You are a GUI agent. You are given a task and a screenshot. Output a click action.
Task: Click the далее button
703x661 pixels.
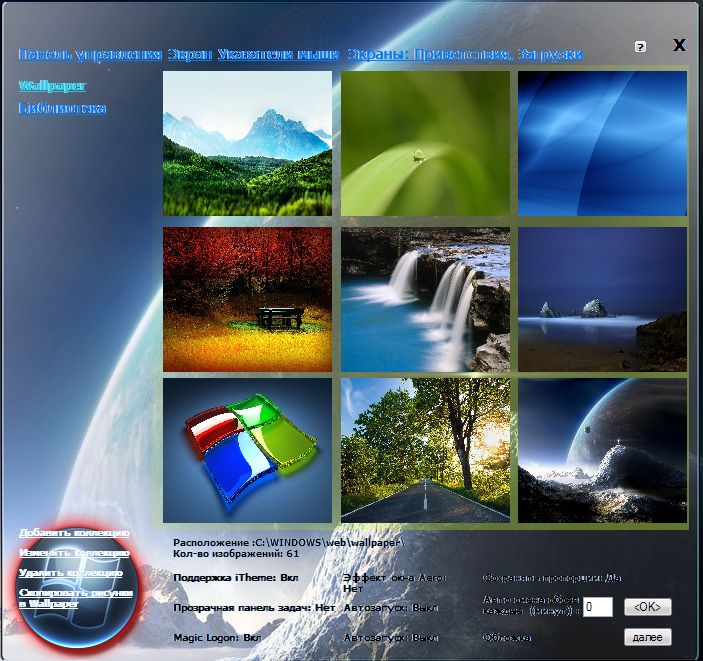coord(647,637)
